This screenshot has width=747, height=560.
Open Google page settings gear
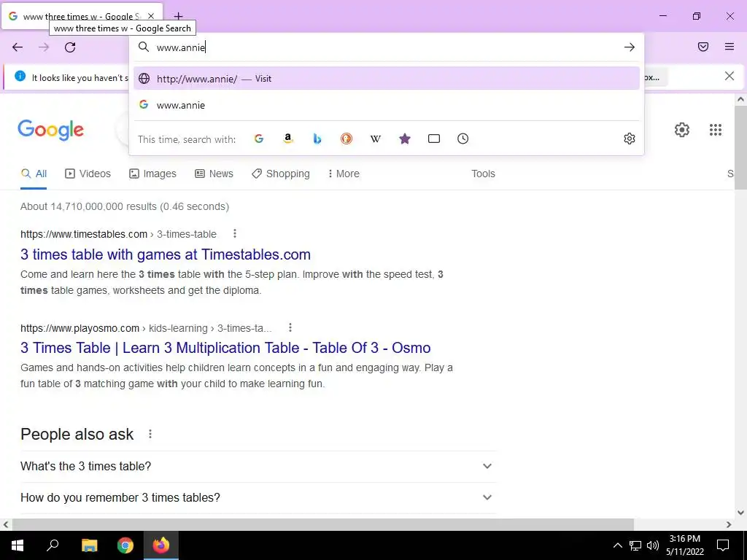pyautogui.click(x=682, y=130)
